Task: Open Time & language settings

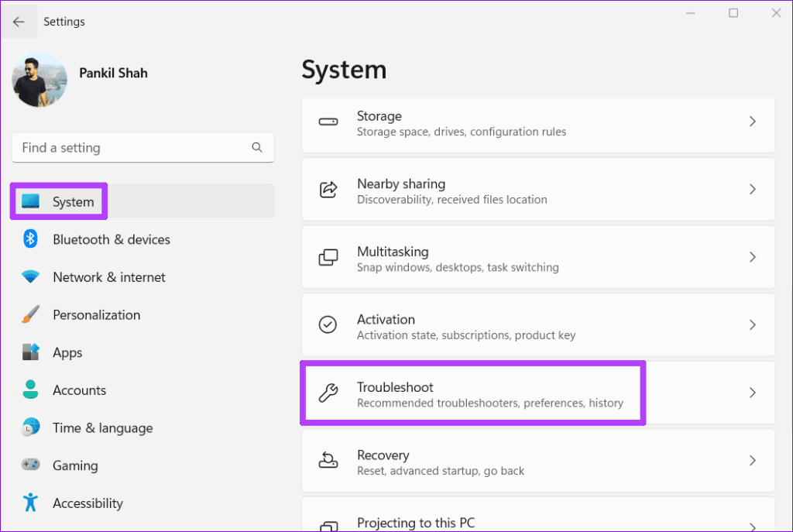Action: tap(102, 427)
